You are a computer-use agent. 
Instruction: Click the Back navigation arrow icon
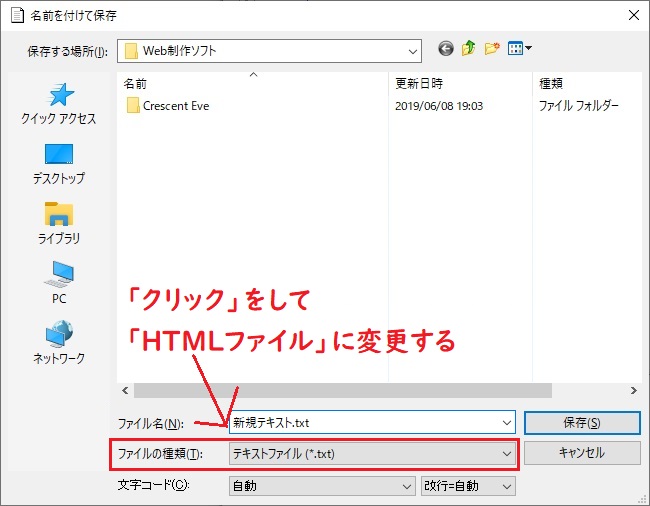pyautogui.click(x=445, y=49)
